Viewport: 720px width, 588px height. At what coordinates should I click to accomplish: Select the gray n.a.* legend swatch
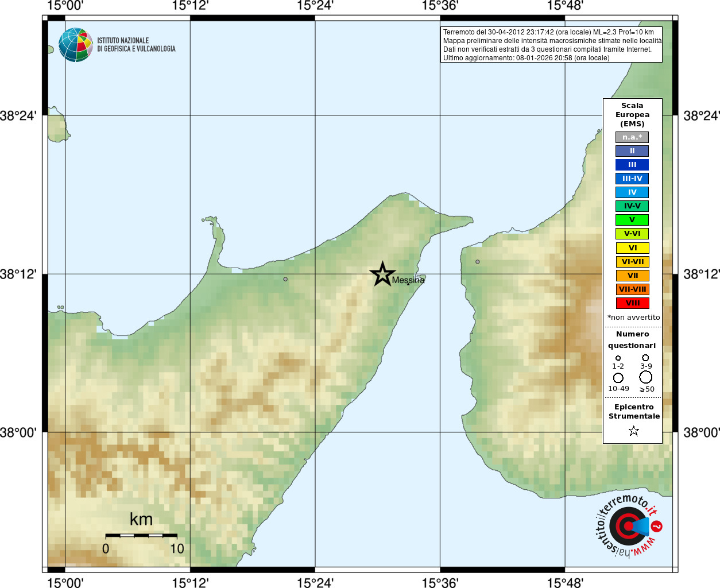pos(632,137)
